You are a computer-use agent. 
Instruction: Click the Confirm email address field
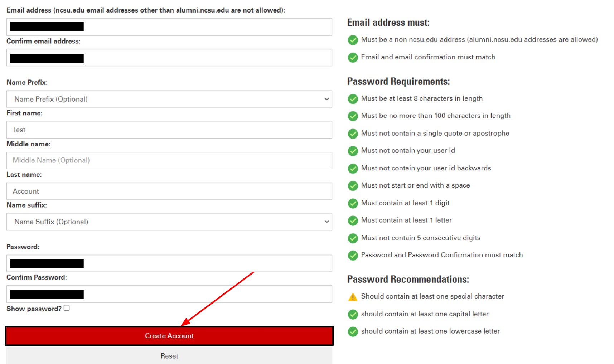pyautogui.click(x=208, y=58)
